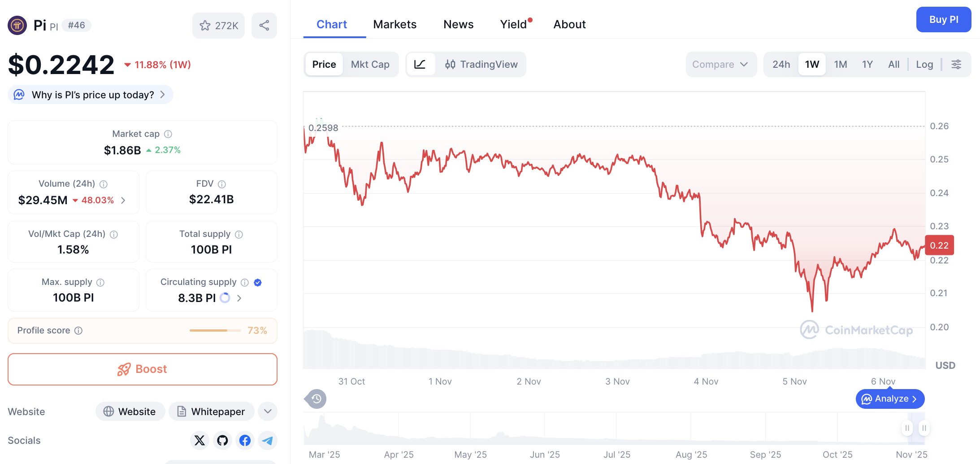Select the line chart view

point(420,64)
